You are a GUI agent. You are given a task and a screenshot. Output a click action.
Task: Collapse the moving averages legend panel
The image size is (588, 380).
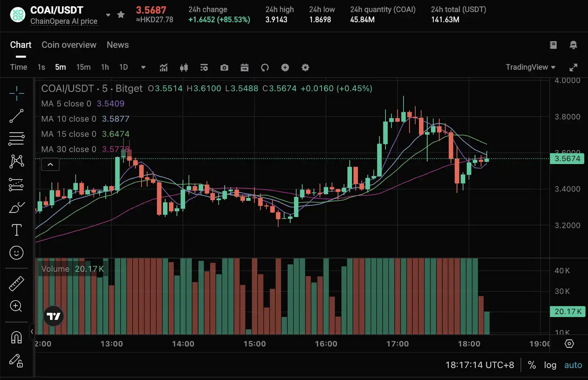click(x=50, y=164)
